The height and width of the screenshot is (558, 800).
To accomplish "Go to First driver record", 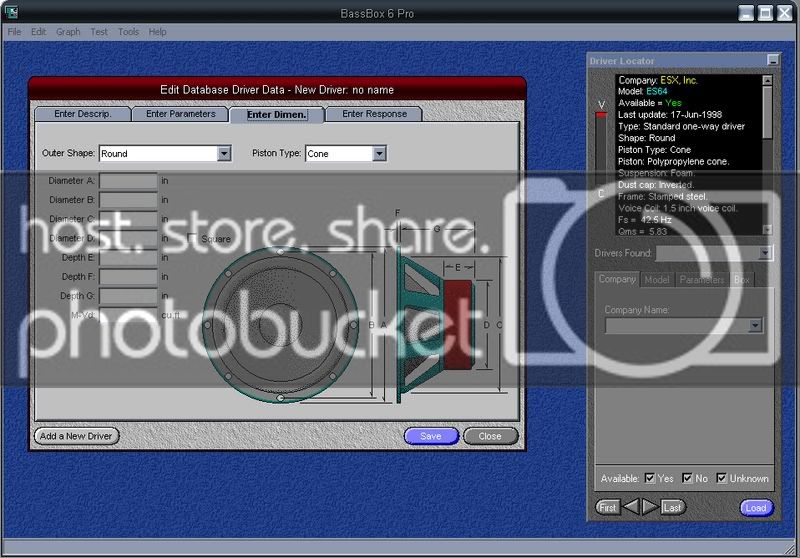I will coord(608,508).
